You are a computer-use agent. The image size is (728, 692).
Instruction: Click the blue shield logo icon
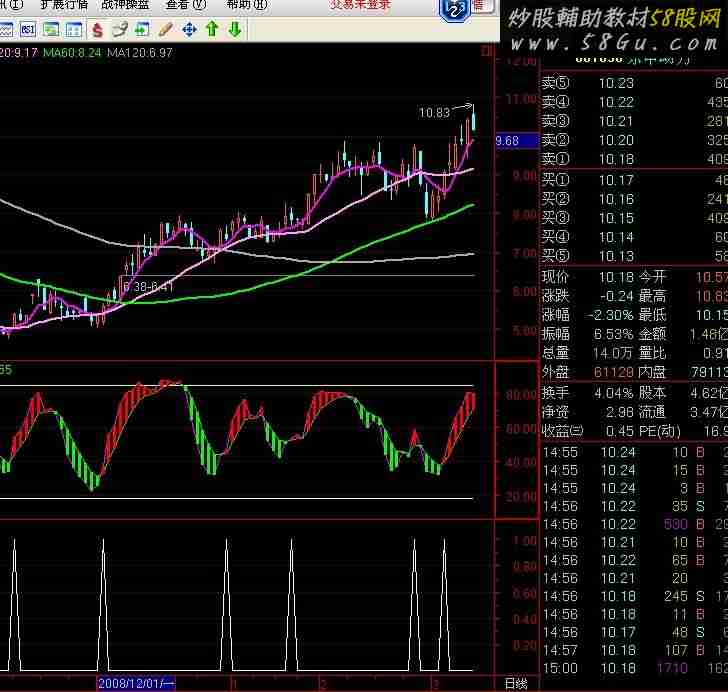pyautogui.click(x=455, y=11)
